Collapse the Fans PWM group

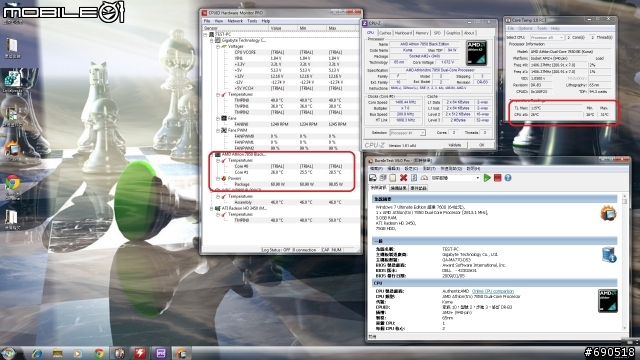click(x=218, y=130)
